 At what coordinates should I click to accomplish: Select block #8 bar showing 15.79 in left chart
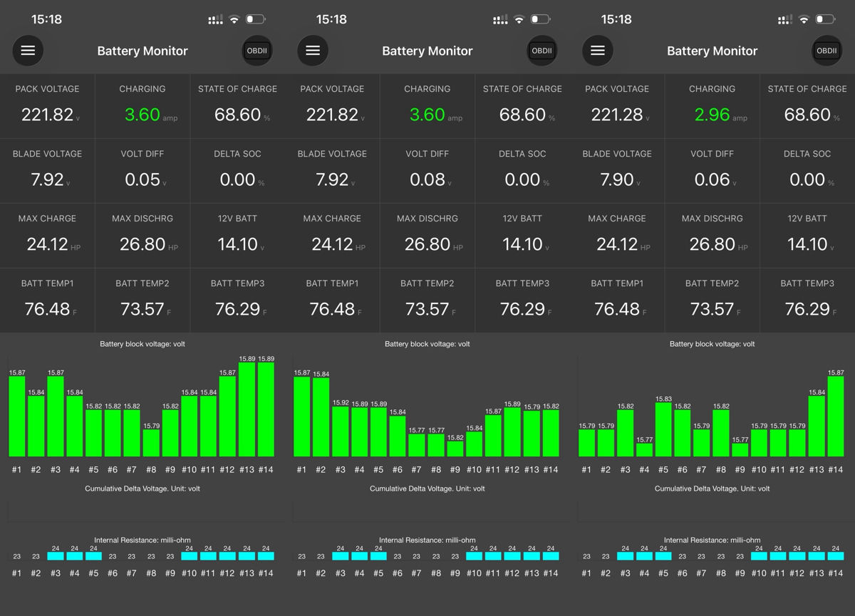[x=151, y=442]
